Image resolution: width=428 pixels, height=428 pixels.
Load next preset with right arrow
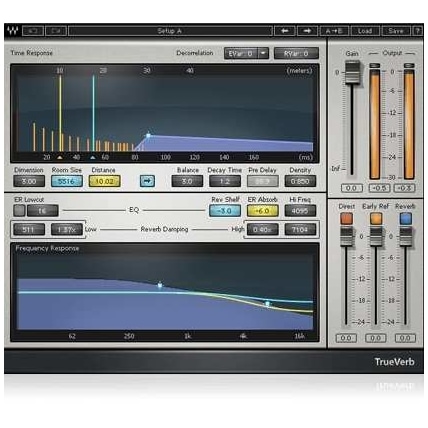307,31
